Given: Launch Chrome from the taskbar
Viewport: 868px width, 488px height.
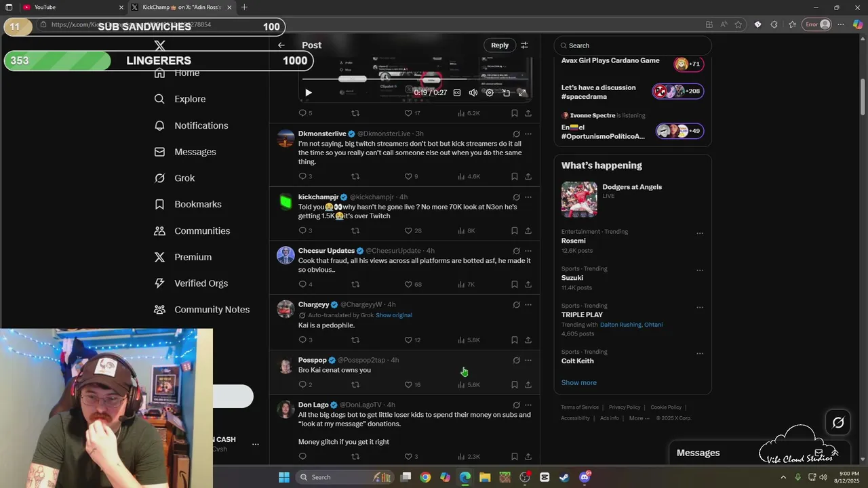Looking at the screenshot, I should (x=425, y=477).
